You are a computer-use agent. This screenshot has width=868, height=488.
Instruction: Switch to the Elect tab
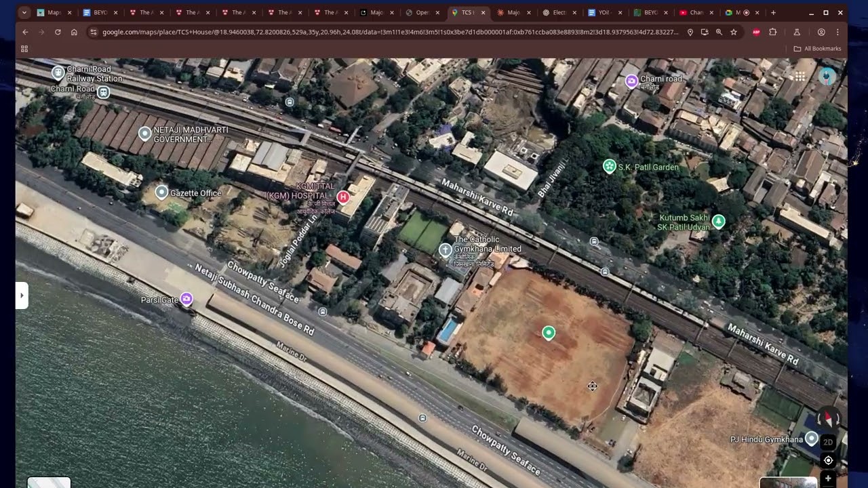[x=559, y=12]
